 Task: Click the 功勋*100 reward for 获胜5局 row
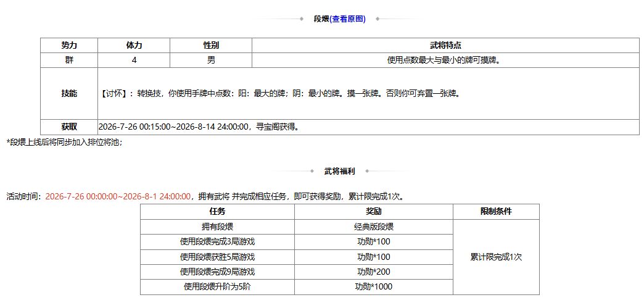(x=374, y=257)
